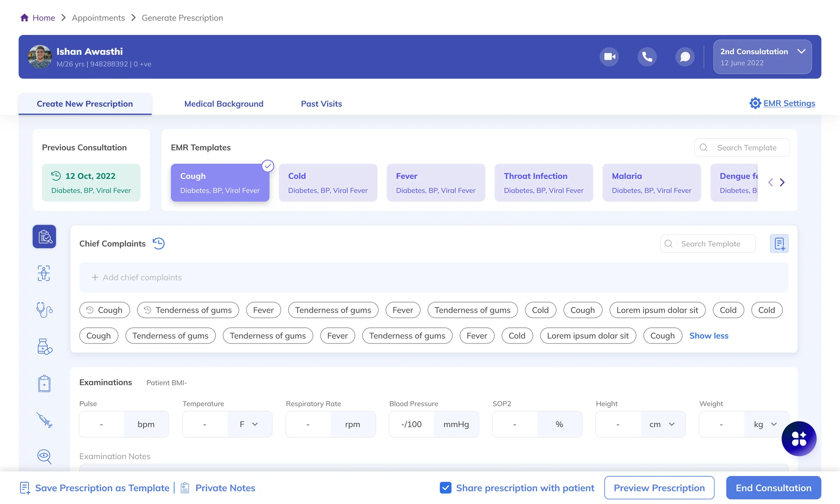Click Preview Prescription button
This screenshot has height=504, width=840.
(x=659, y=488)
